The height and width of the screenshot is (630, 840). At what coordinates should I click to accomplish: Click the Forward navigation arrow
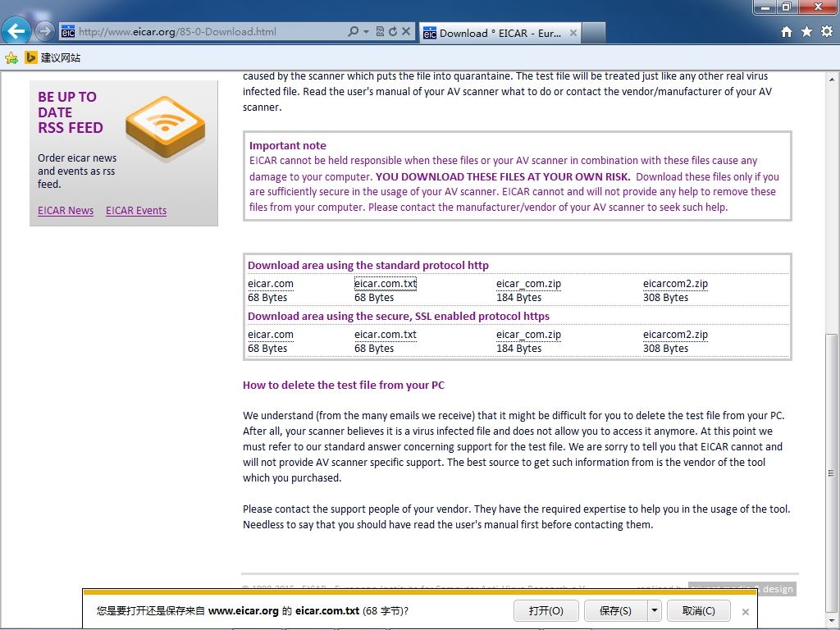pyautogui.click(x=44, y=31)
